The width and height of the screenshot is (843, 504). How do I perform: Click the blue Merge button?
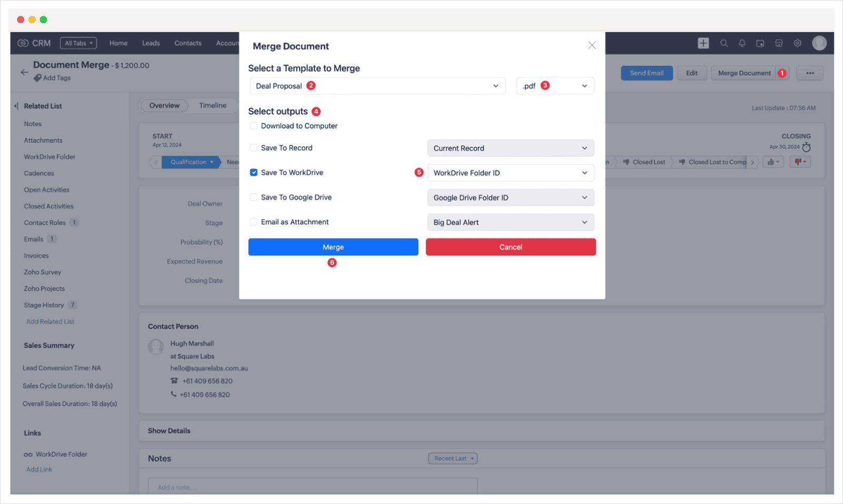333,247
